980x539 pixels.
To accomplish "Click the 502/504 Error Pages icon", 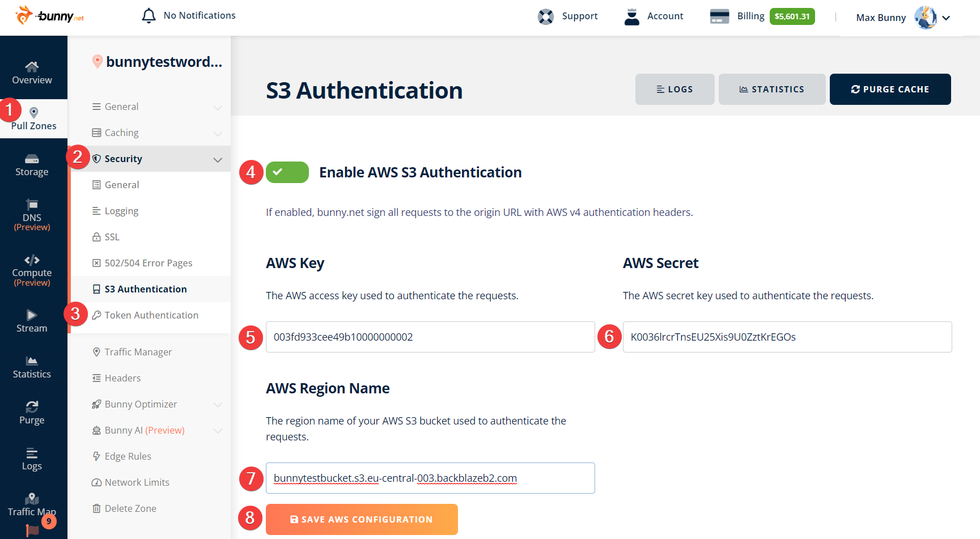I will [x=96, y=263].
